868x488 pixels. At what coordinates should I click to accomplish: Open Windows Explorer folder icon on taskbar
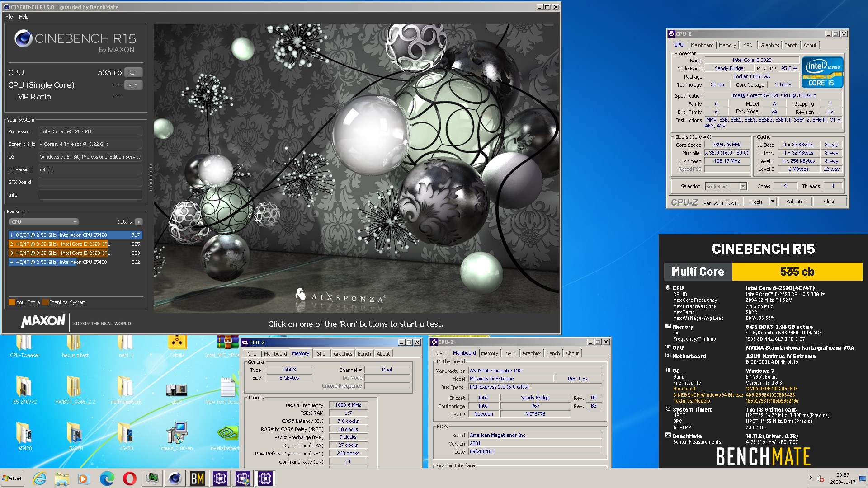(62, 479)
